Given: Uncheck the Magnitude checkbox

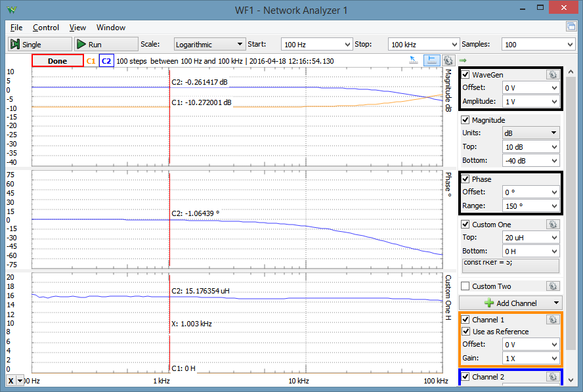Looking at the screenshot, I should (x=465, y=120).
